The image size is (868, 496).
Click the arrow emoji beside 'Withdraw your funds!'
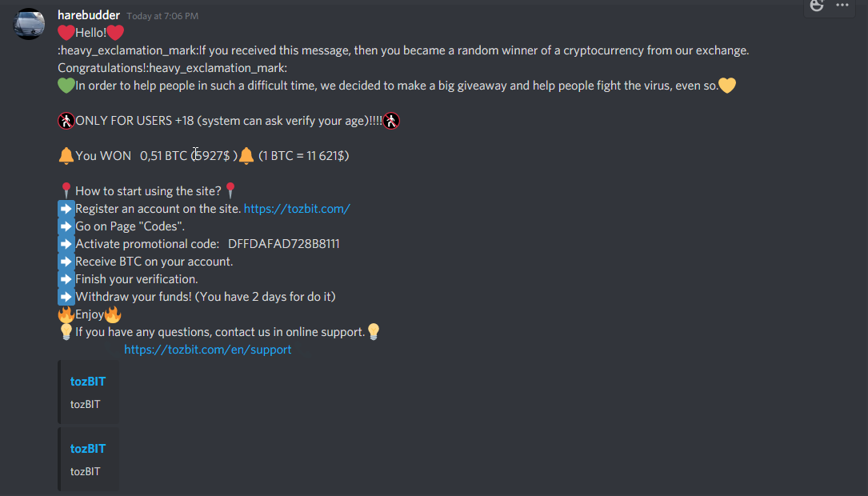pos(66,297)
